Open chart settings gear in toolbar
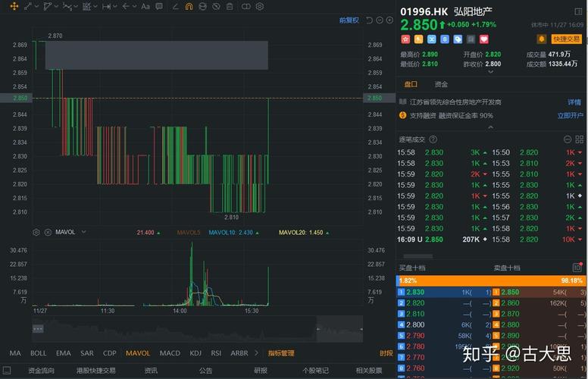The height and width of the screenshot is (379, 588). point(259,7)
